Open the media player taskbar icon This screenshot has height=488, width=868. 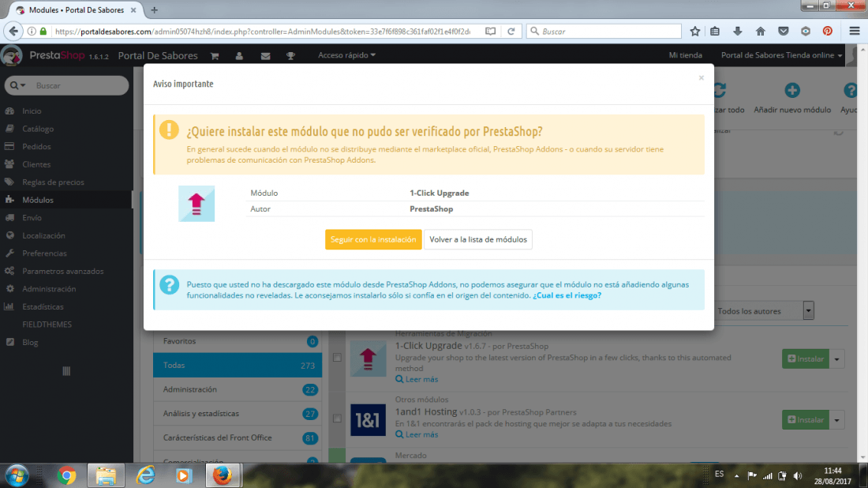coord(184,476)
